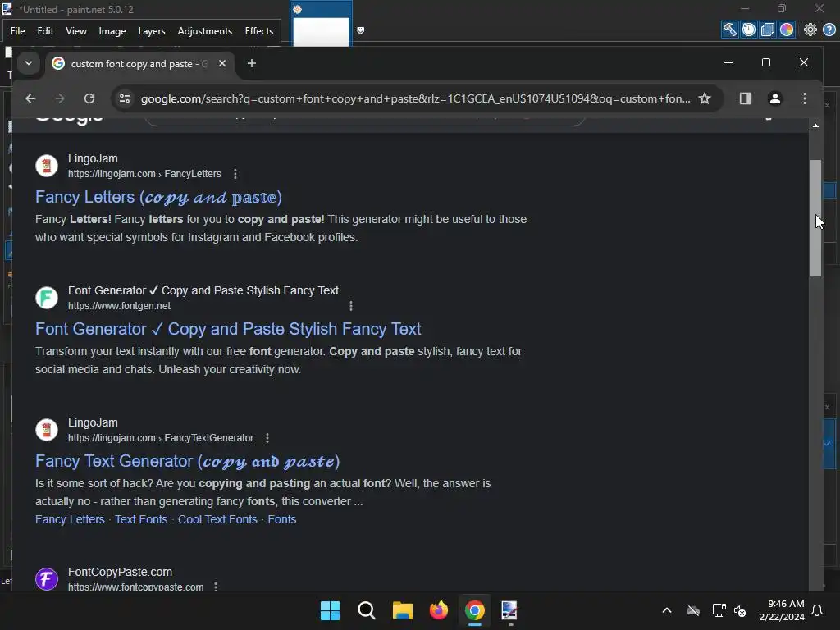The image size is (840, 630).
Task: Click the Chrome taskbar icon
Action: pyautogui.click(x=475, y=610)
